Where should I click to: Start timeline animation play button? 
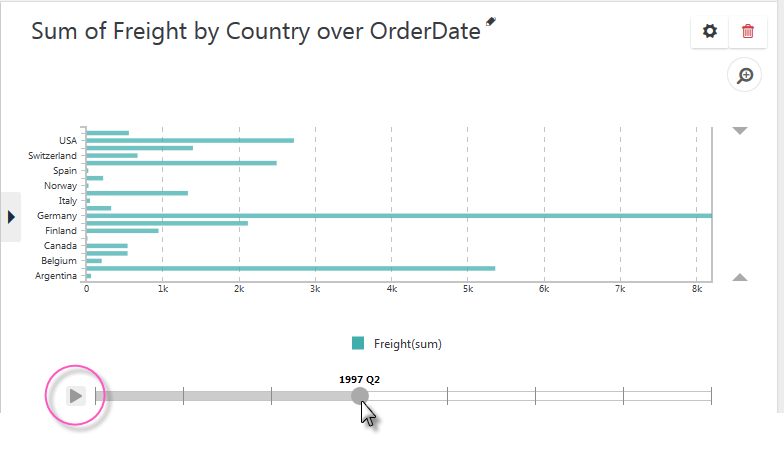[76, 396]
